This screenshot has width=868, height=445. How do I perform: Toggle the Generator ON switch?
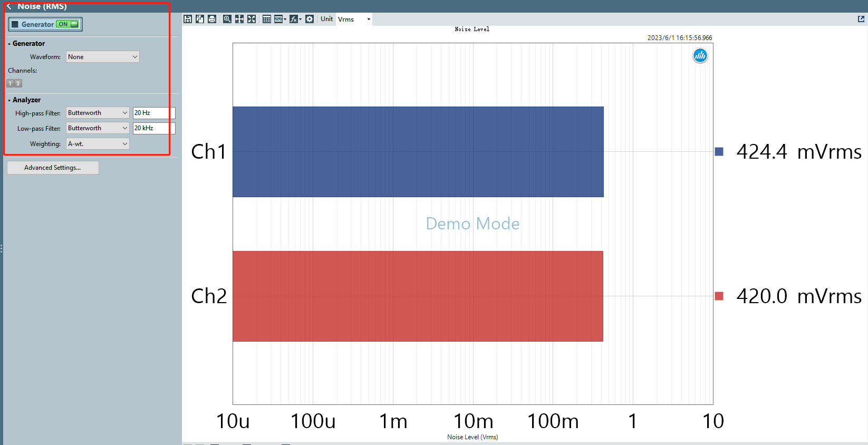pyautogui.click(x=68, y=24)
